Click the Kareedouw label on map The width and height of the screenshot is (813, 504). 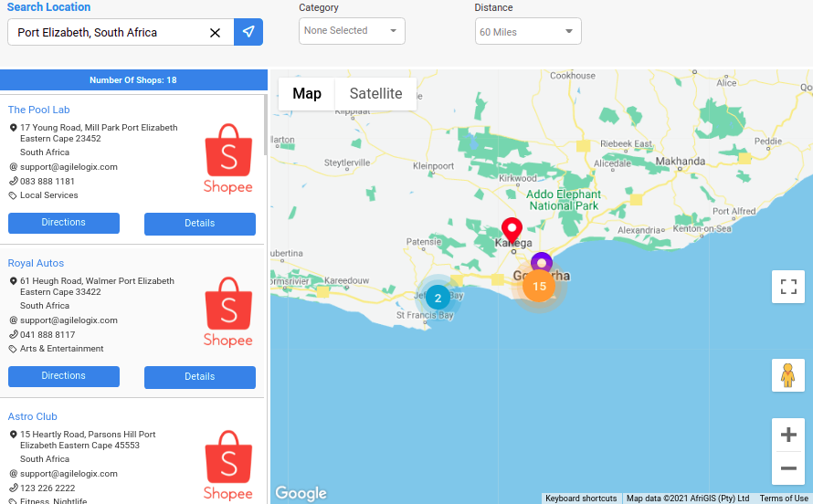click(346, 280)
